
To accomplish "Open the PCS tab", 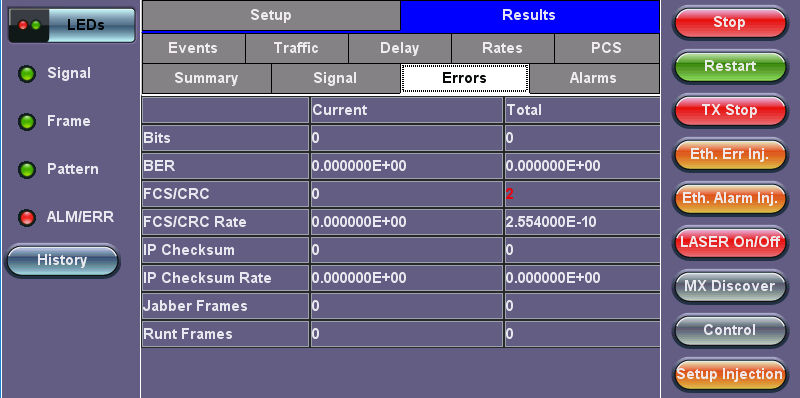I will coord(607,48).
